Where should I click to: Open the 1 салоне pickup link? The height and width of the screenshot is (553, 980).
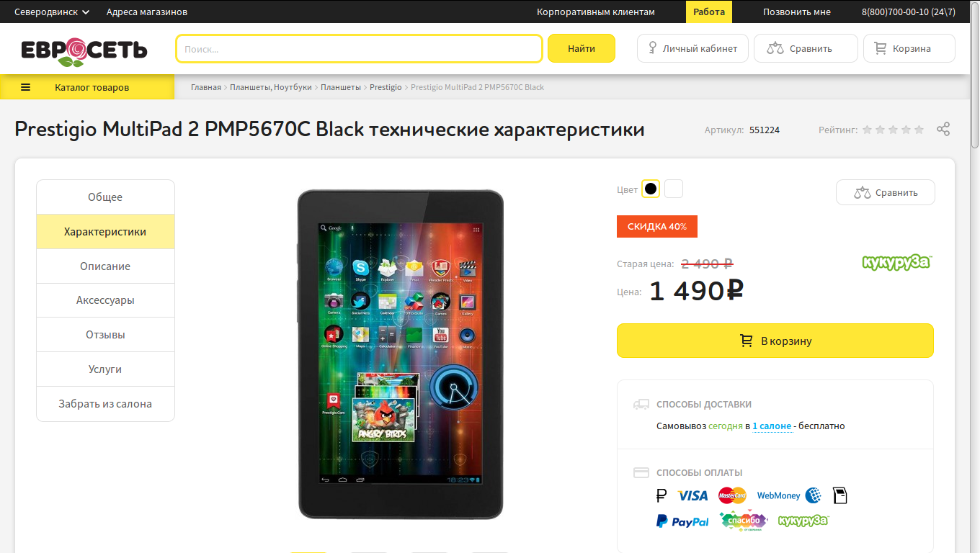tap(772, 426)
